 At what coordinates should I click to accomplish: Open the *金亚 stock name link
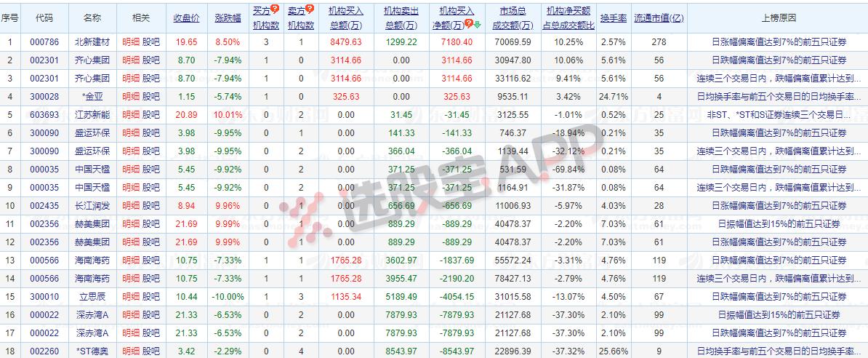pos(92,97)
